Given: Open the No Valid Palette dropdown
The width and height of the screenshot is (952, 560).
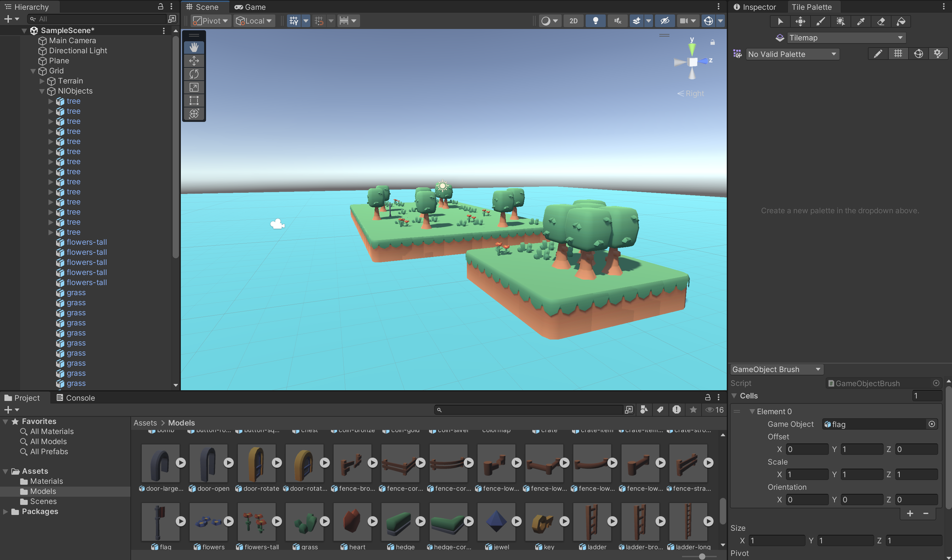Looking at the screenshot, I should pos(792,54).
